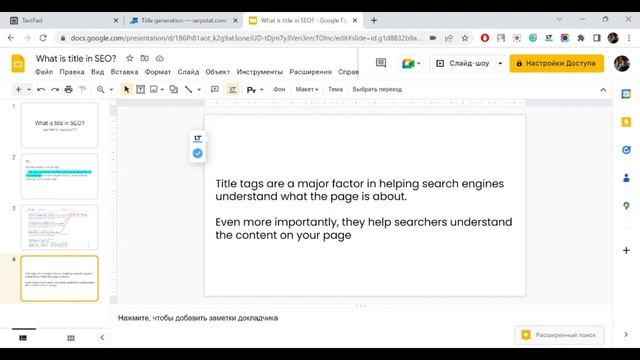Open Google Calendar in the side panel
640x360 pixels.
[626, 94]
